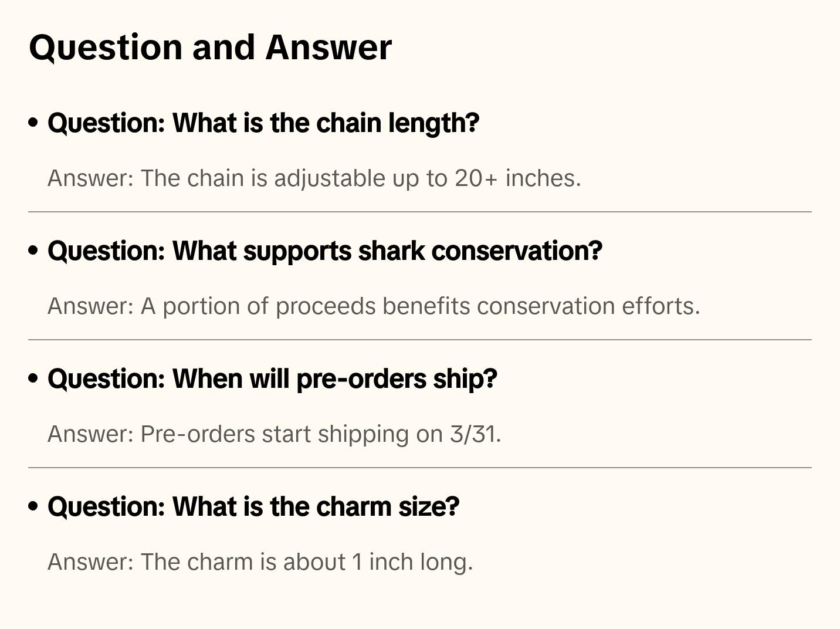Expand the pre-orders ship question
840x629 pixels.
pyautogui.click(x=272, y=379)
